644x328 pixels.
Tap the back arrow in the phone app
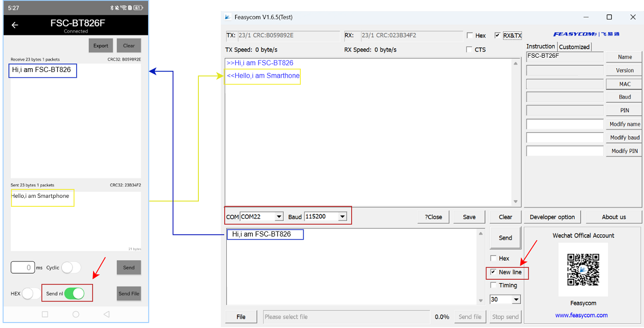pyautogui.click(x=15, y=25)
